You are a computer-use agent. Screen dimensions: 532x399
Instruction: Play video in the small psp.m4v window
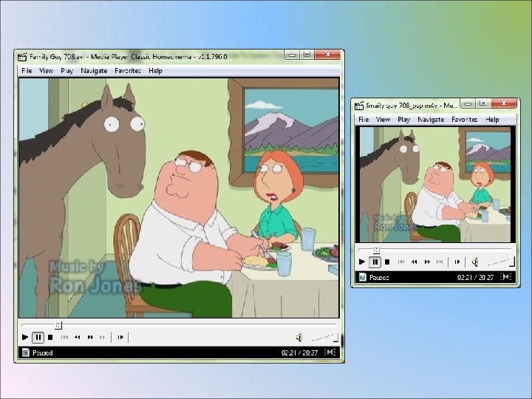coord(361,262)
